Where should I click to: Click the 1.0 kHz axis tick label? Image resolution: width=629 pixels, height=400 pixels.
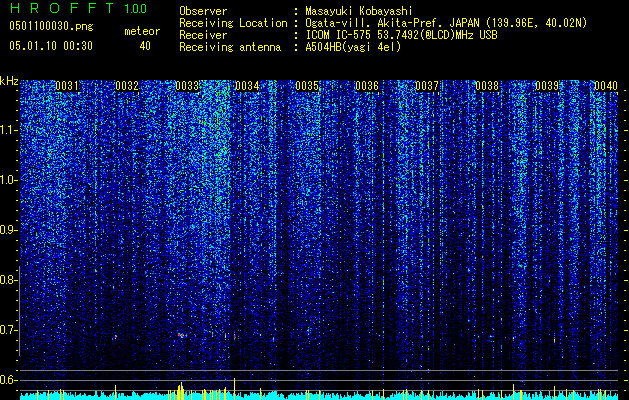click(x=9, y=180)
